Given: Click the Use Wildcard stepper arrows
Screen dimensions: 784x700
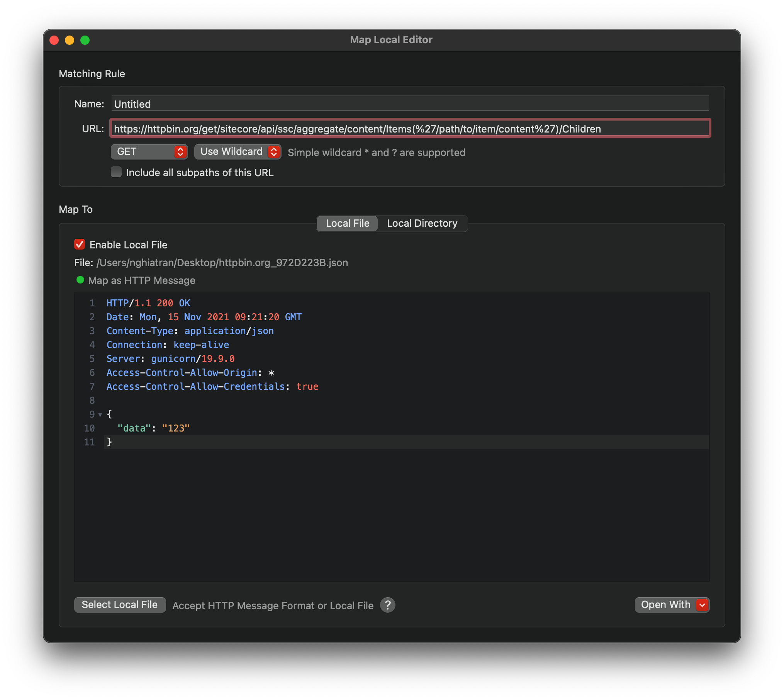Looking at the screenshot, I should click(274, 152).
